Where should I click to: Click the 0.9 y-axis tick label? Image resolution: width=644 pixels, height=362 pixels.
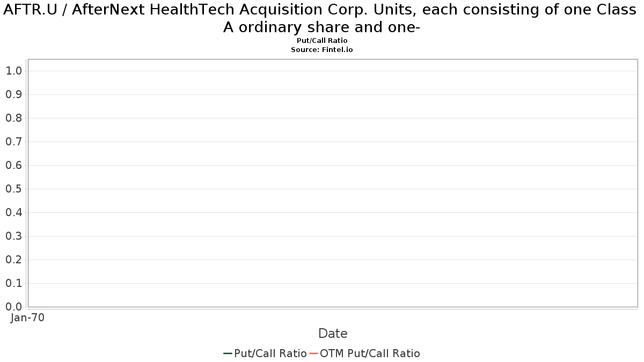coord(14,94)
